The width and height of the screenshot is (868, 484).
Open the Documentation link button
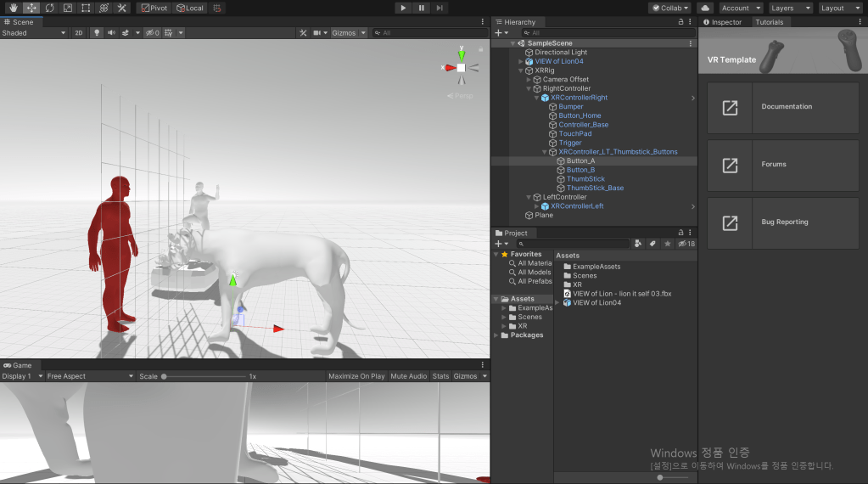click(x=782, y=107)
